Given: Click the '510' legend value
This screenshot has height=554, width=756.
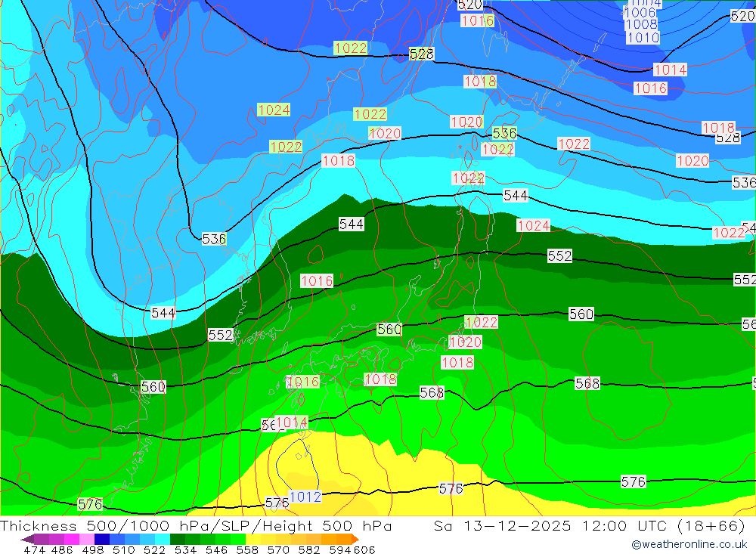Looking at the screenshot, I should 123,549.
